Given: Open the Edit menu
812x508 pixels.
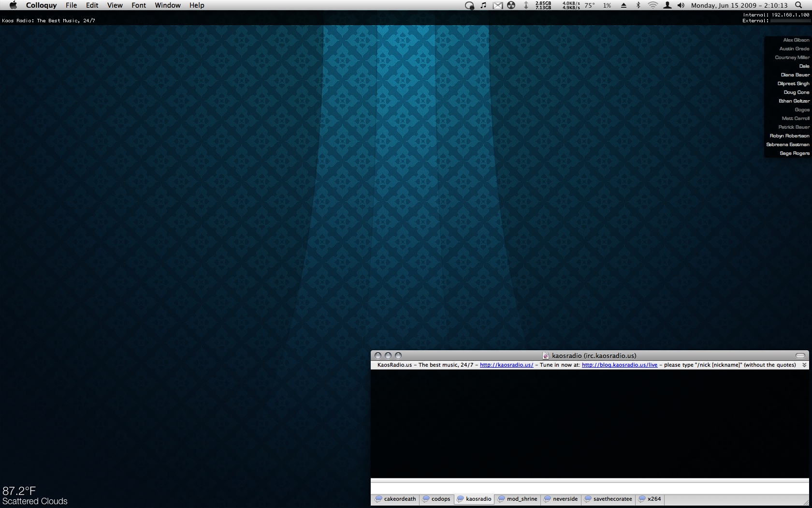Looking at the screenshot, I should [x=92, y=5].
